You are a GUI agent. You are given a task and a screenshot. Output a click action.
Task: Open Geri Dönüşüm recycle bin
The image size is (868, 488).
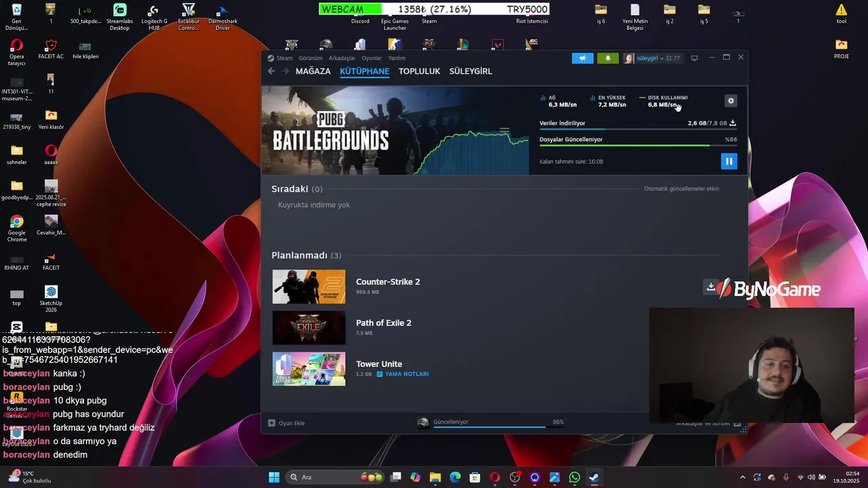[x=17, y=17]
